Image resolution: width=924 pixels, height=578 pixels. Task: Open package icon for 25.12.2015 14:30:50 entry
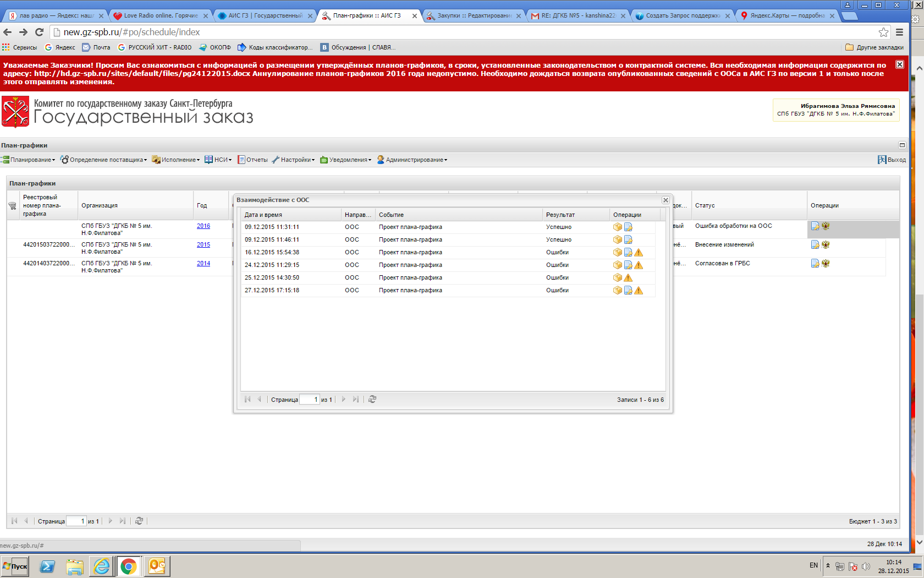(x=618, y=277)
